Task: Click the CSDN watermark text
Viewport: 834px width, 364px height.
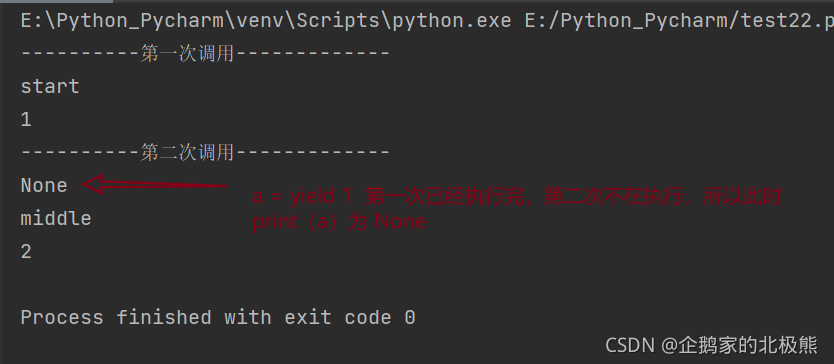Action: [x=630, y=345]
